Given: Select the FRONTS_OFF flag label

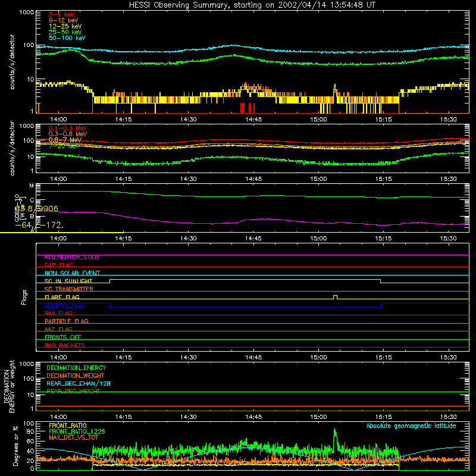Looking at the screenshot, I should coord(63,337).
